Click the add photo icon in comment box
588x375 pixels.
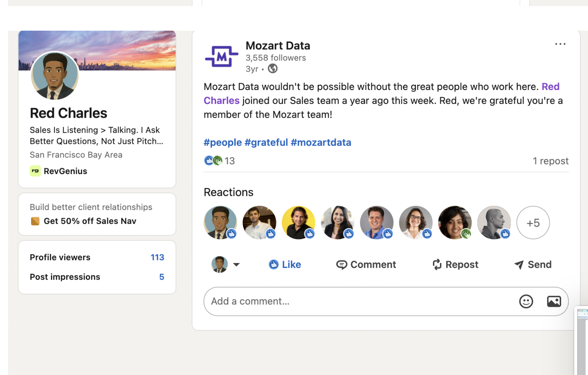tap(554, 301)
